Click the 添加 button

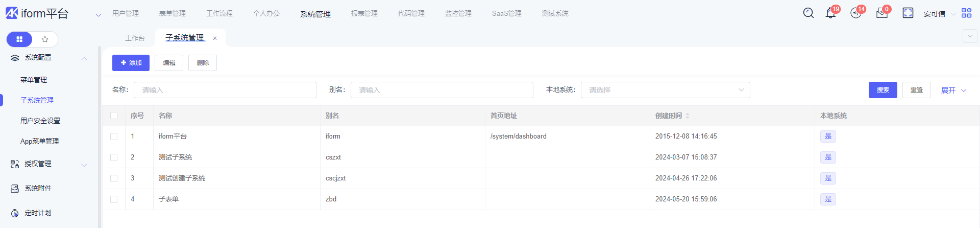click(131, 63)
